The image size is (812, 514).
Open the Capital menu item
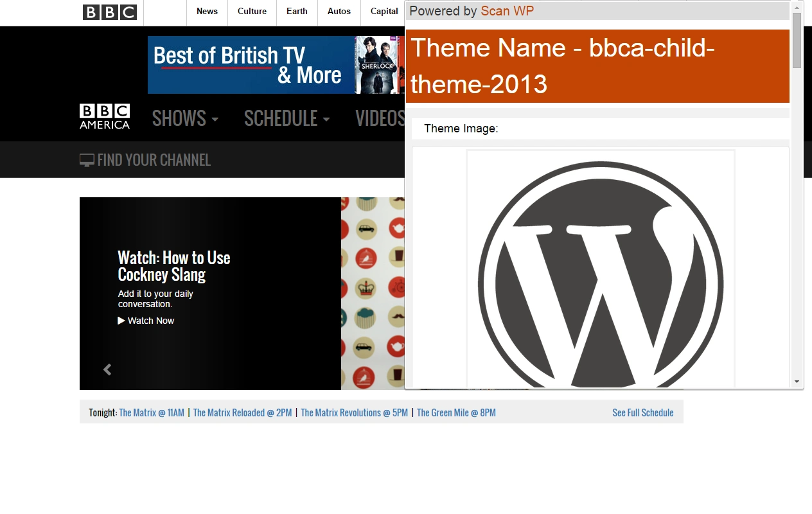coord(384,12)
